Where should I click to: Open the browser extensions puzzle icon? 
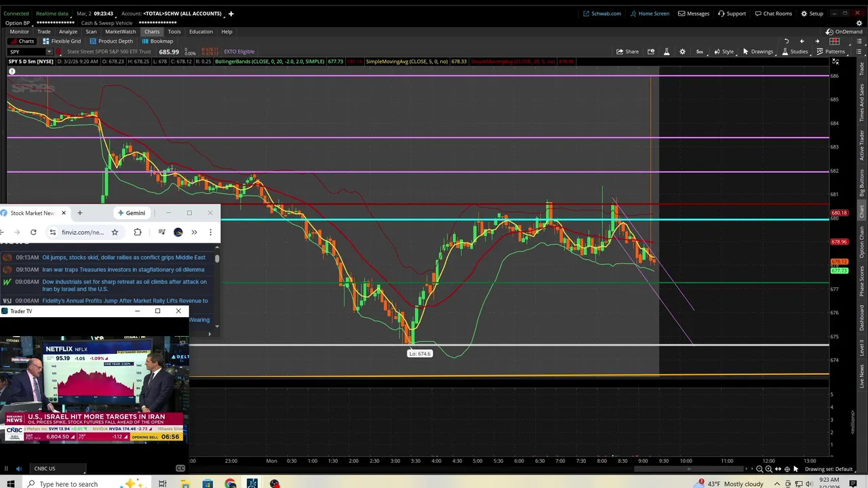point(138,232)
